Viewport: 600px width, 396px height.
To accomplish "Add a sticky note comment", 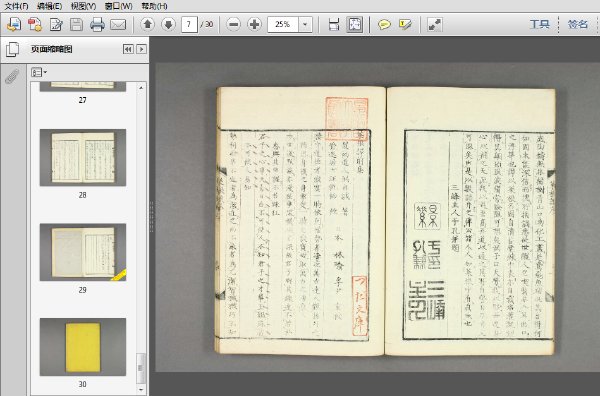I will [x=384, y=24].
